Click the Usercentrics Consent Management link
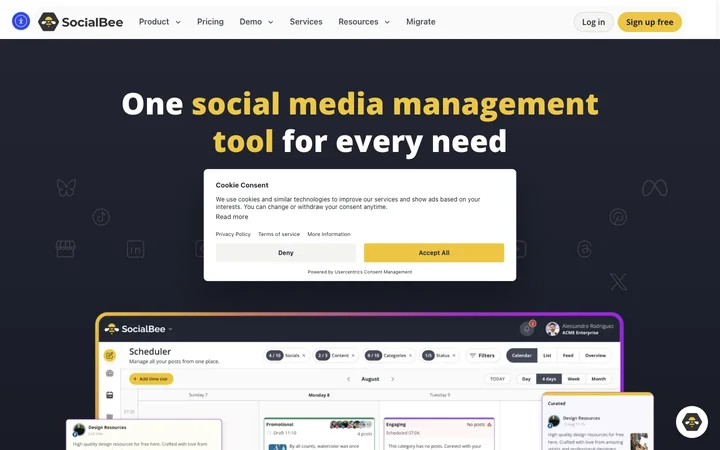This screenshot has height=450, width=720. click(373, 272)
